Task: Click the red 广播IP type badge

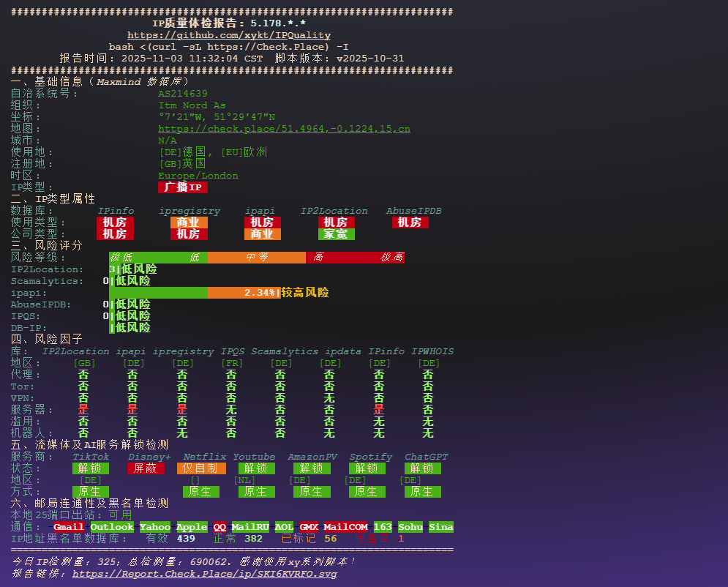Action: click(182, 187)
